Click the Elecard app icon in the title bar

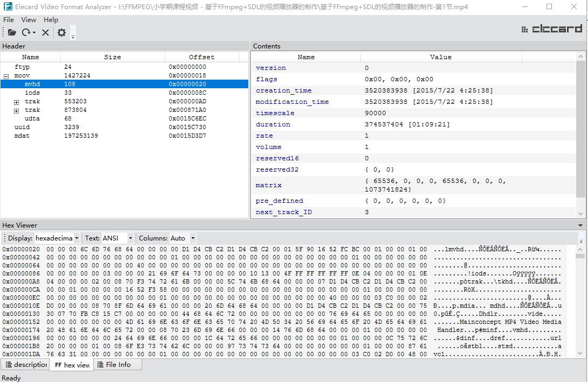tap(8, 7)
